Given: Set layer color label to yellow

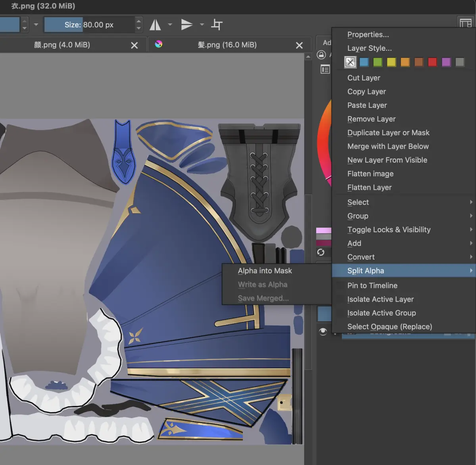Looking at the screenshot, I should coord(392,62).
